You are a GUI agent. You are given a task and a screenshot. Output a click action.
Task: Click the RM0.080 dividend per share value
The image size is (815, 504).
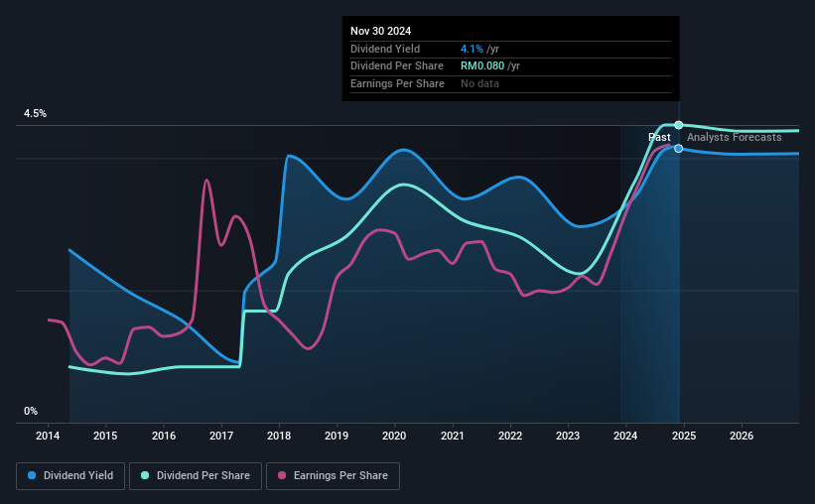(482, 66)
